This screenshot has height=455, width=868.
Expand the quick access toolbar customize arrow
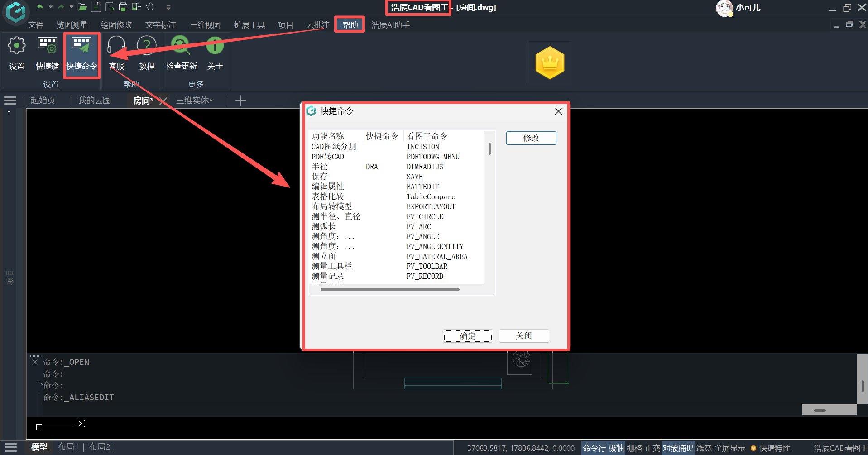168,7
